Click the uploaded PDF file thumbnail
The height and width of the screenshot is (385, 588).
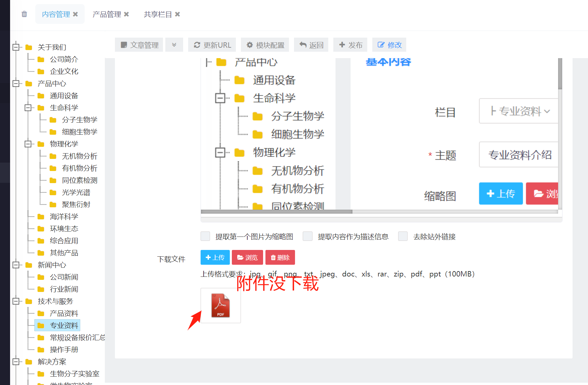click(220, 305)
